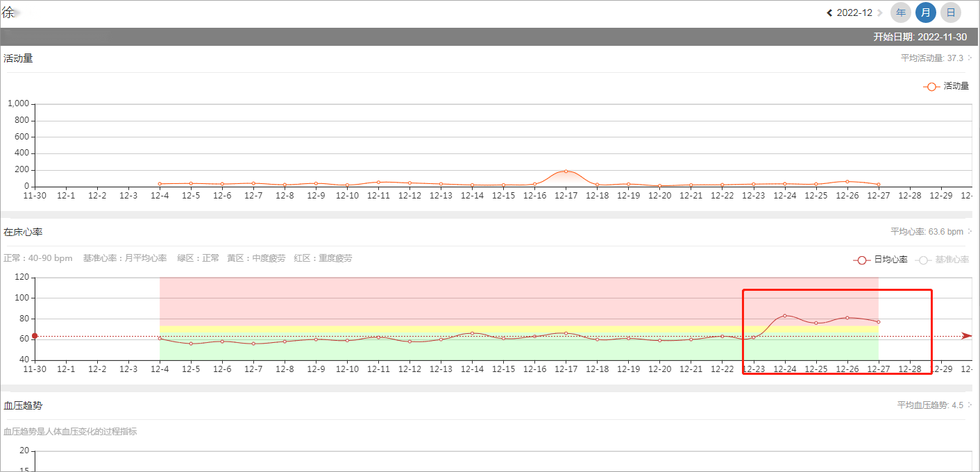Go to previous month using left chevron
Screen dimensions: 980x472
pyautogui.click(x=829, y=13)
